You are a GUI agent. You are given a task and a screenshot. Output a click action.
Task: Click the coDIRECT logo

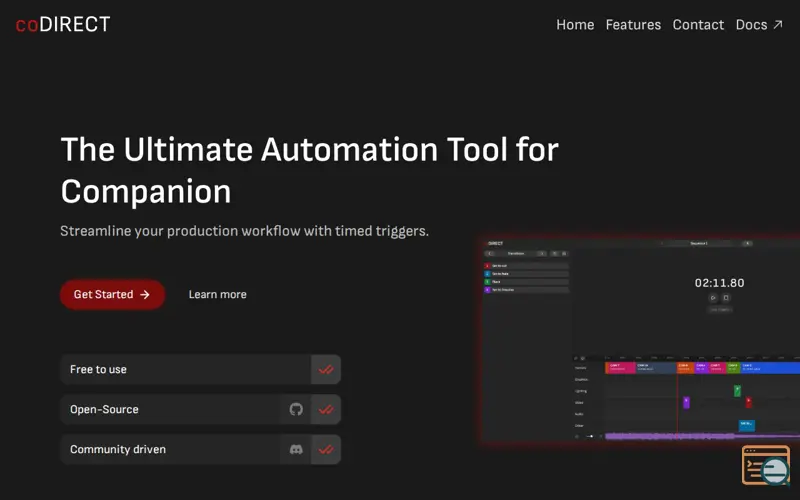click(63, 24)
